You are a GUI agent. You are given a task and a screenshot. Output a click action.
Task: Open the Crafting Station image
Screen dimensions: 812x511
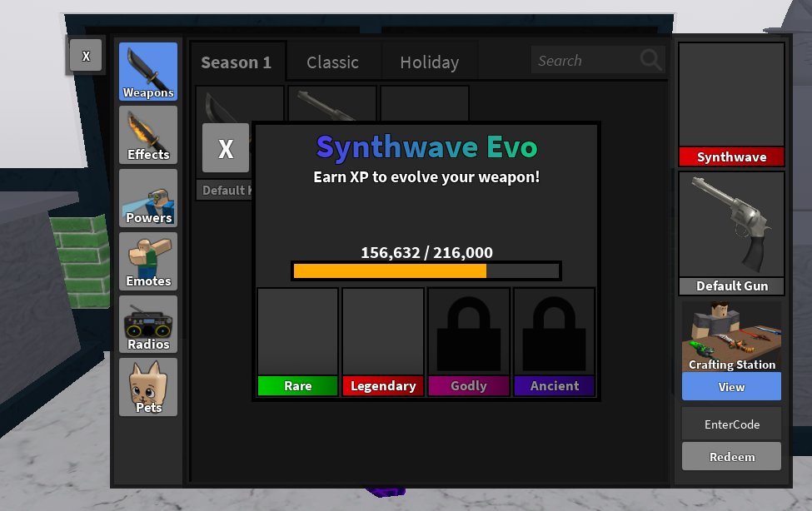click(731, 336)
